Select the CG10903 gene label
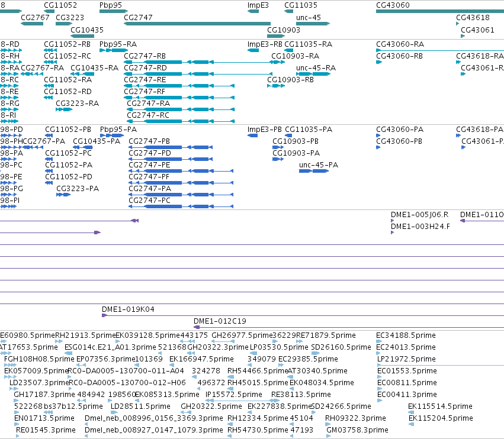The image size is (504, 439). [x=284, y=30]
